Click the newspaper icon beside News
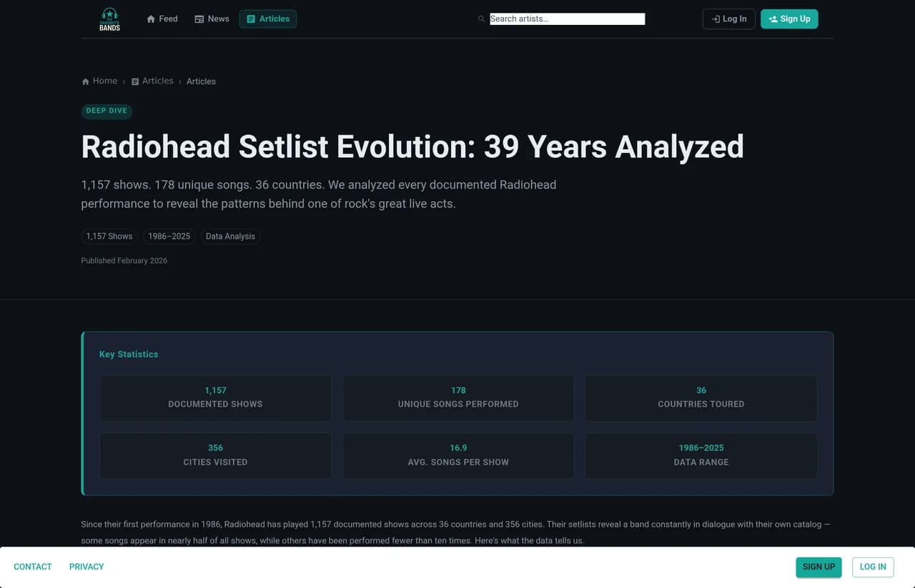The width and height of the screenshot is (915, 588). [x=199, y=19]
